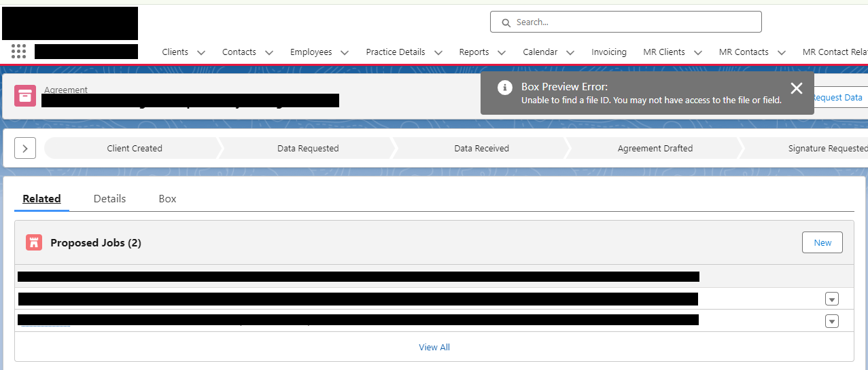Switch to the Box tab

167,199
